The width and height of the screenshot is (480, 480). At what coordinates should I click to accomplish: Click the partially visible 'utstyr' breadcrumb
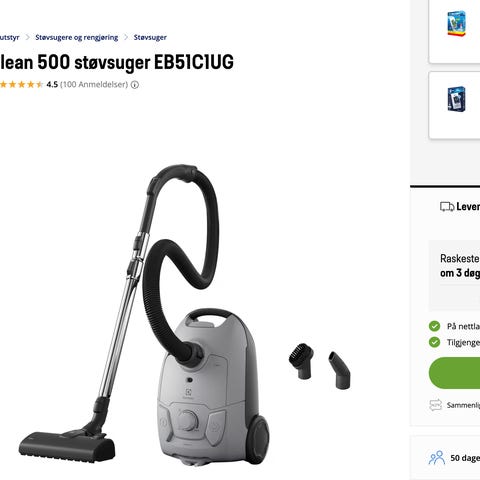pos(9,37)
